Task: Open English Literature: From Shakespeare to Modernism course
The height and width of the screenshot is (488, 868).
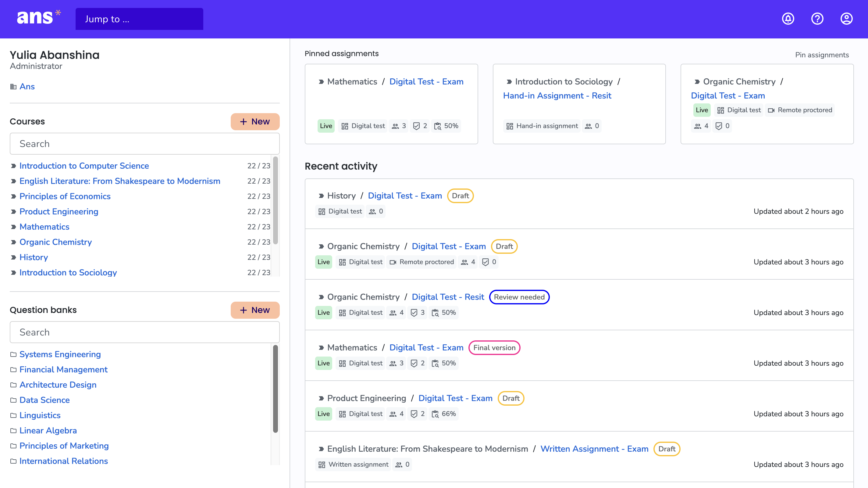Action: point(120,181)
